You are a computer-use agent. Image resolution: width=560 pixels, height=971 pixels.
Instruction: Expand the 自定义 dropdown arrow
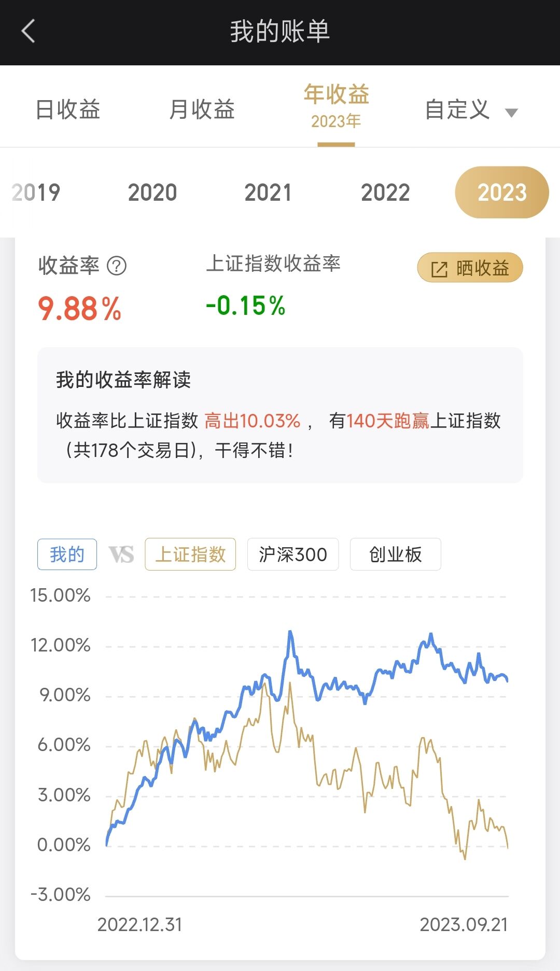click(511, 113)
